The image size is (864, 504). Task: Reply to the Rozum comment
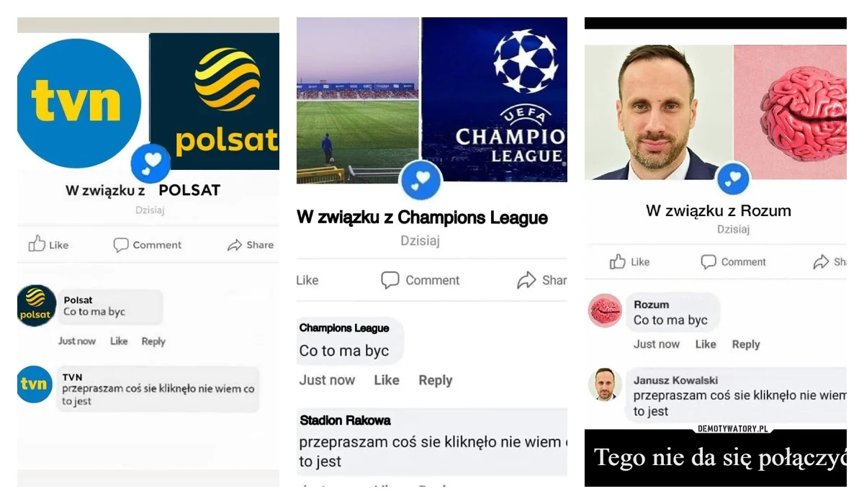pos(746,344)
